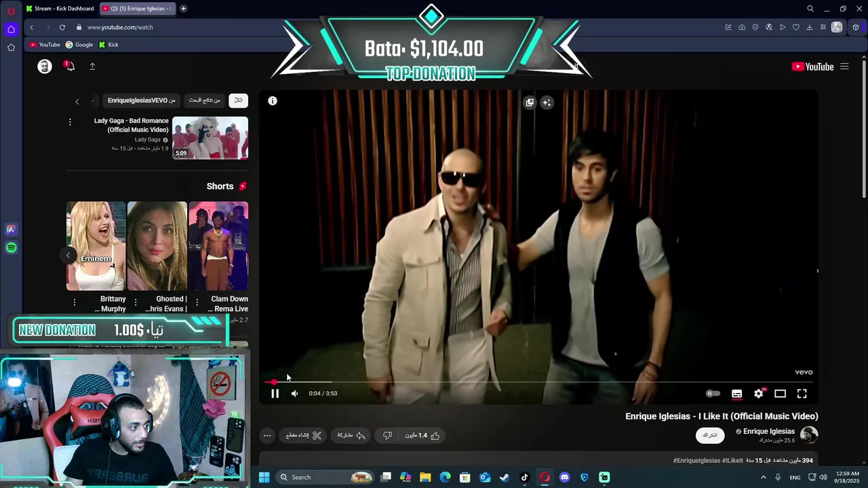The height and width of the screenshot is (488, 868).
Task: Click the sparkle icon on video
Action: coord(547,102)
